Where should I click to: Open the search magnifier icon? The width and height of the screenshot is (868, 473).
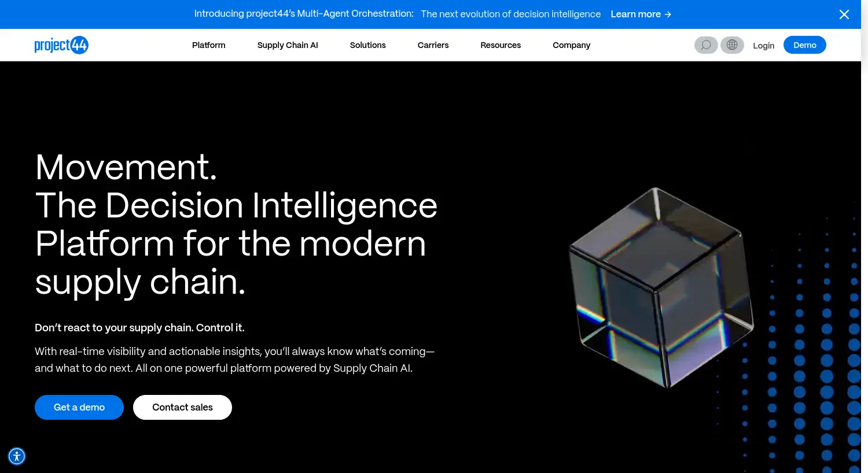(x=706, y=45)
